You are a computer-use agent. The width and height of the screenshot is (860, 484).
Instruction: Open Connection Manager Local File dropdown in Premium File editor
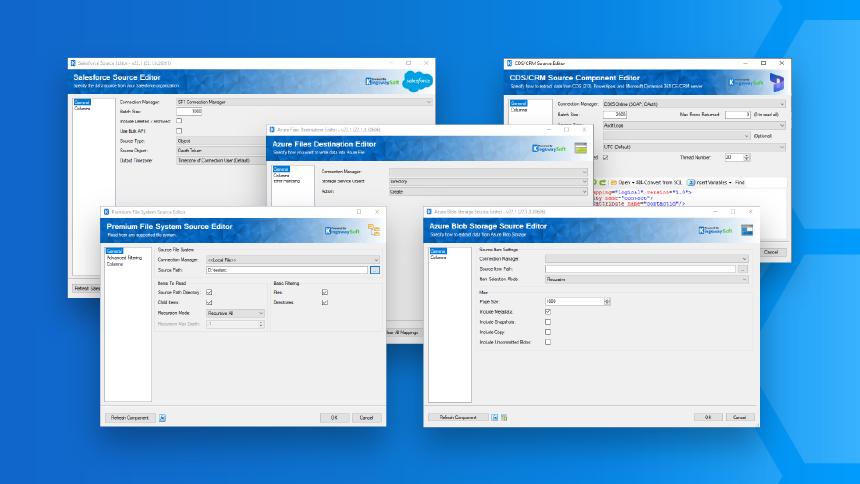point(293,260)
